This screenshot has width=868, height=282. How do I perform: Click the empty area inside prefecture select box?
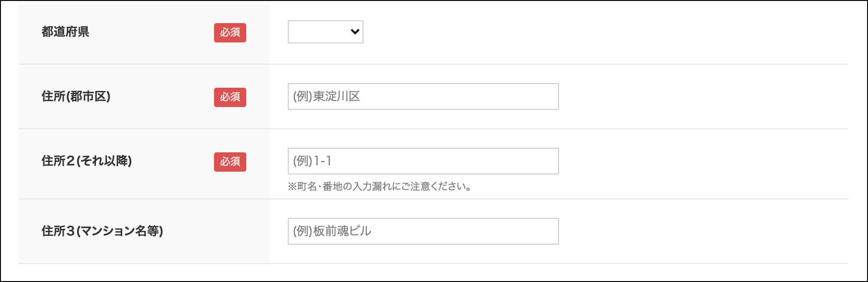318,32
